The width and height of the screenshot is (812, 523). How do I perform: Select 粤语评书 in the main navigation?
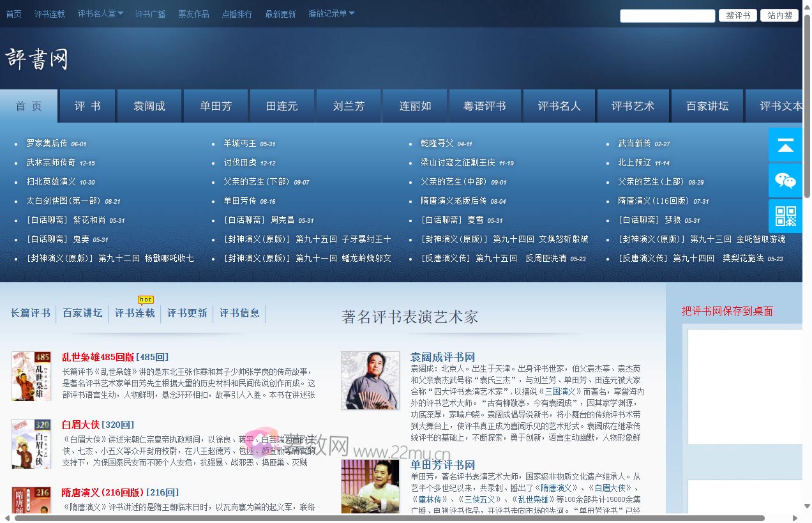coord(485,106)
